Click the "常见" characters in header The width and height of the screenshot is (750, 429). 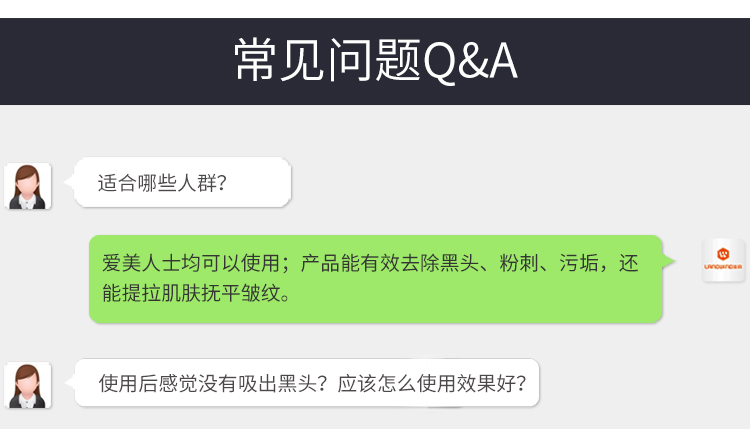click(x=279, y=60)
